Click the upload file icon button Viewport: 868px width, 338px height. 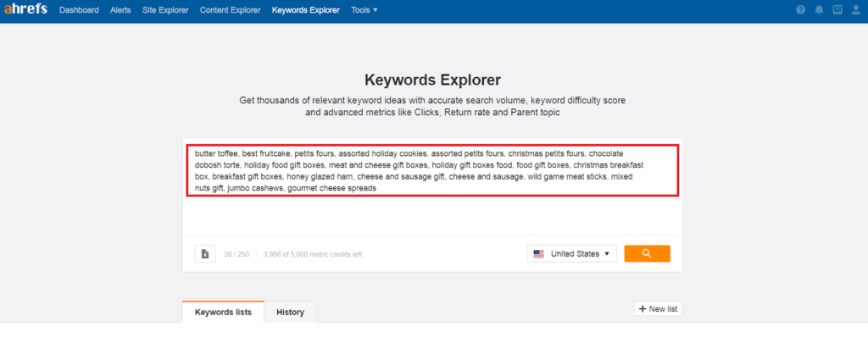pyautogui.click(x=205, y=254)
